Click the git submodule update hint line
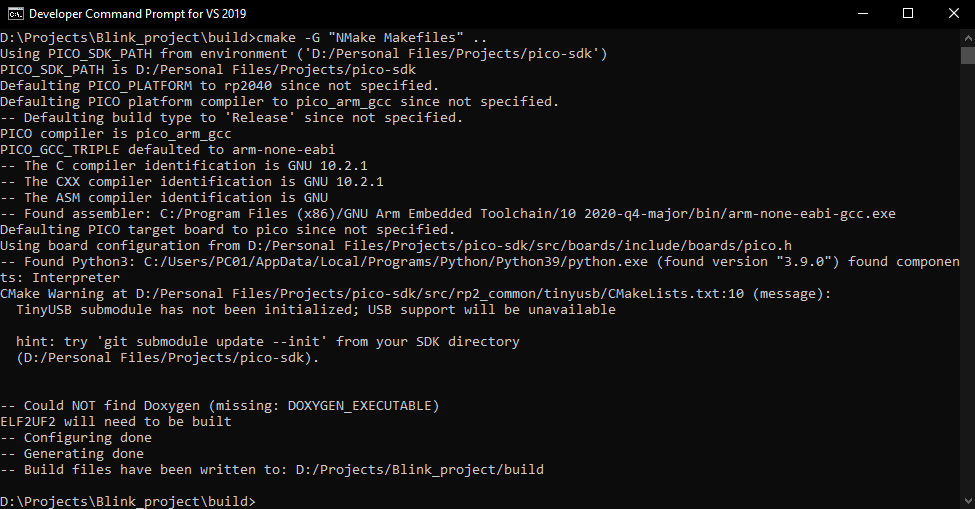975x509 pixels. pos(268,342)
